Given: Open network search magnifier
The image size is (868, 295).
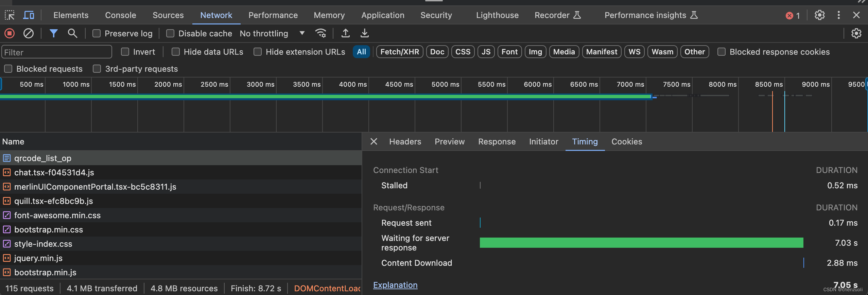Looking at the screenshot, I should coord(72,33).
